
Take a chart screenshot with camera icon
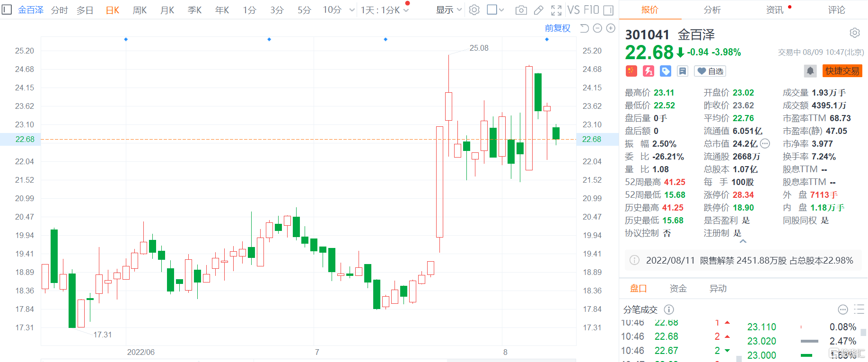tap(521, 10)
